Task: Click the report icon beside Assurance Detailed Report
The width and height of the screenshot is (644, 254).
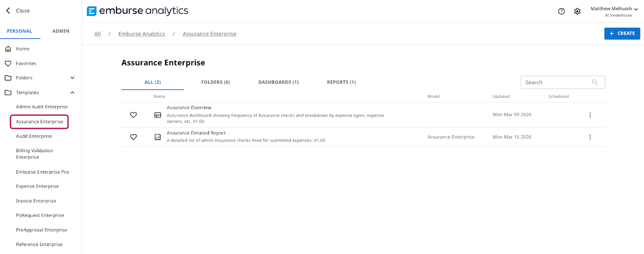Action: [x=158, y=137]
